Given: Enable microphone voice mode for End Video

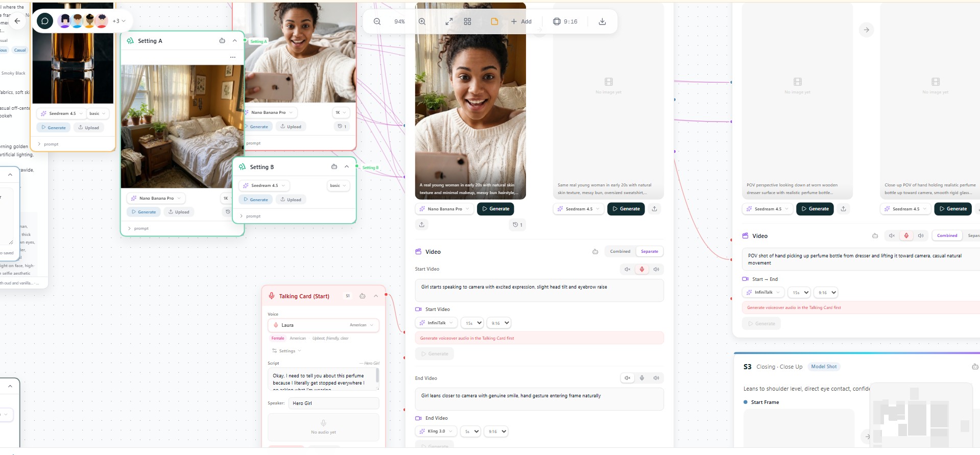Looking at the screenshot, I should tap(642, 378).
